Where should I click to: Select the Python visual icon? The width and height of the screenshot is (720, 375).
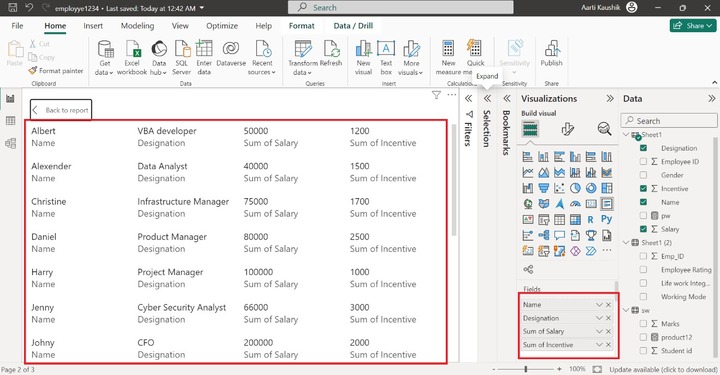(607, 219)
